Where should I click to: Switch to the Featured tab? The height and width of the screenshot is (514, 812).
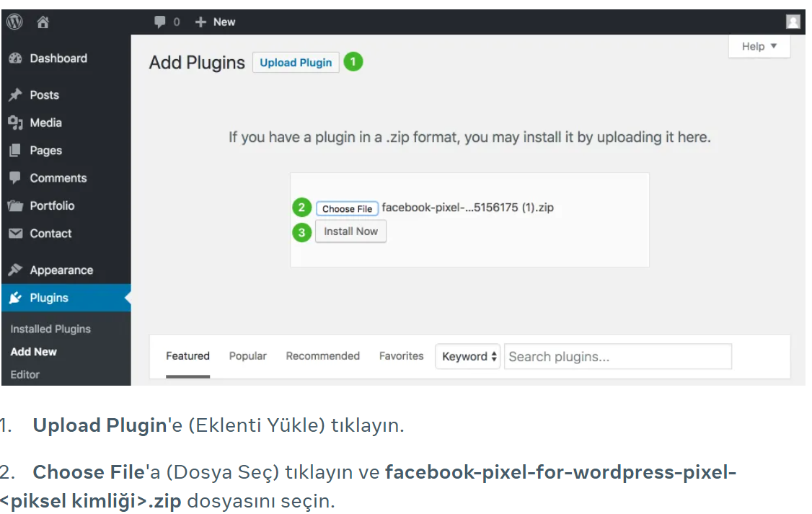[x=187, y=356]
